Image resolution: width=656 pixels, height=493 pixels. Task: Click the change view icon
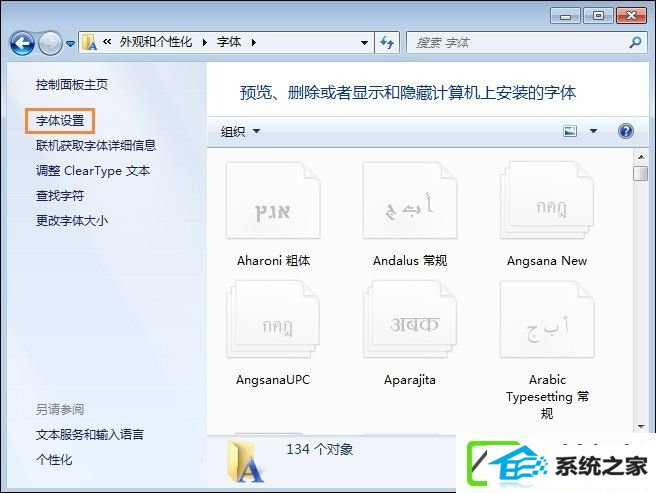point(570,131)
